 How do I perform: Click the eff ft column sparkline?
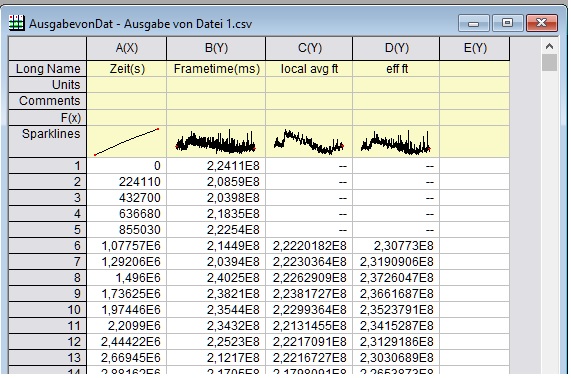pos(396,142)
